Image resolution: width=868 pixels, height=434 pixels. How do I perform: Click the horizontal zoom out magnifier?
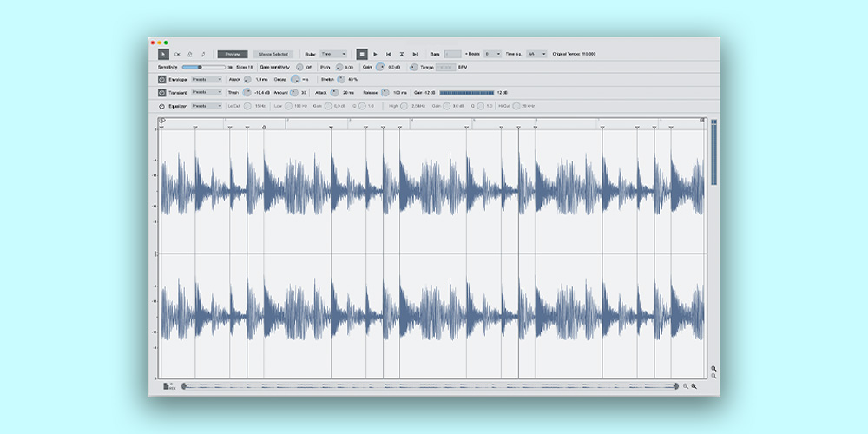pyautogui.click(x=686, y=385)
